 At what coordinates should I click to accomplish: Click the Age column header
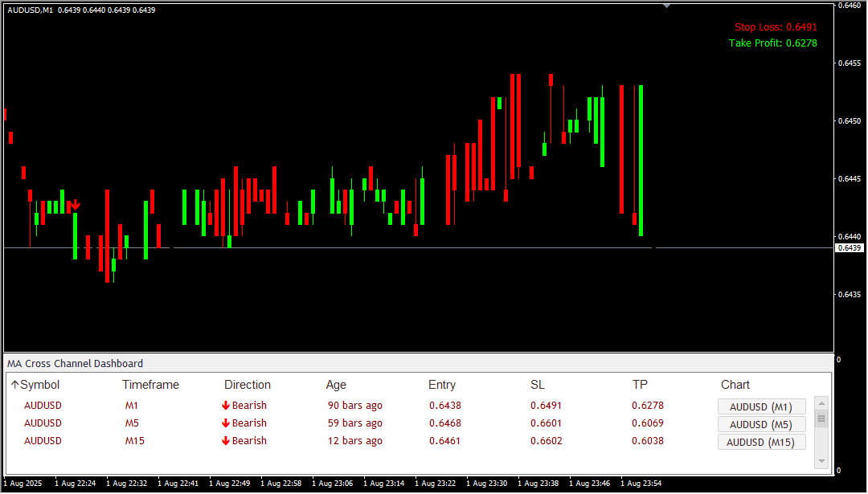[336, 385]
